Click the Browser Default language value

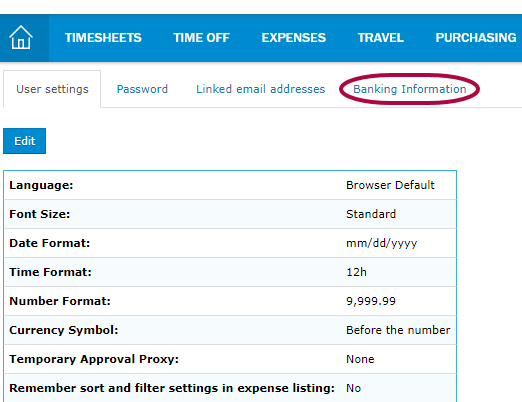[x=390, y=185]
